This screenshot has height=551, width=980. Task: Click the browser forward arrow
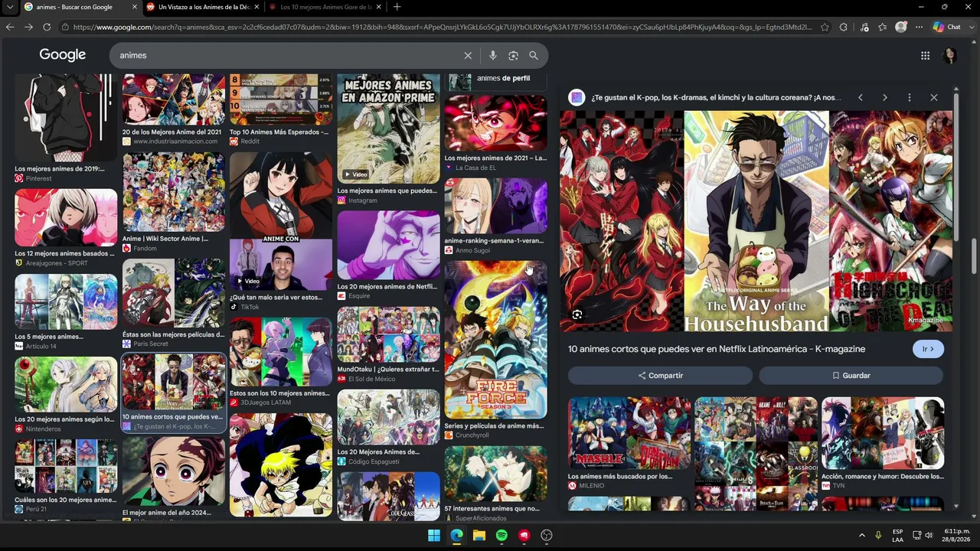pyautogui.click(x=28, y=27)
